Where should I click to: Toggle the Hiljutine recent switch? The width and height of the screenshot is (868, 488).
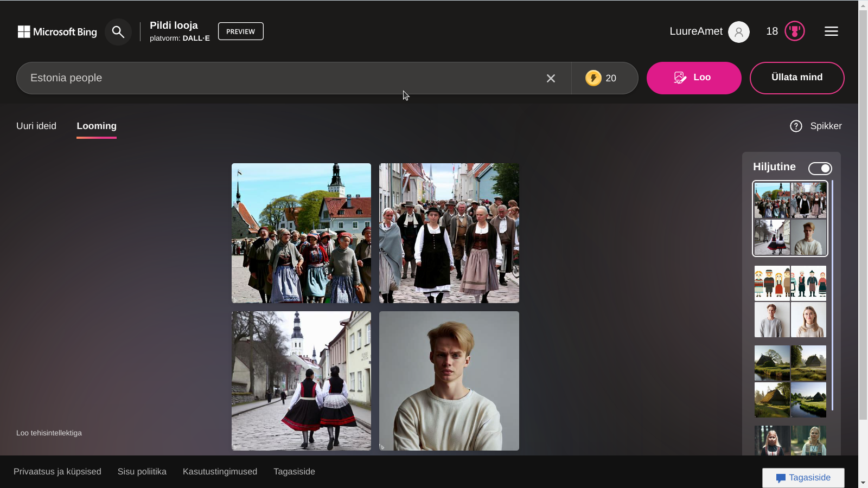[x=820, y=169]
